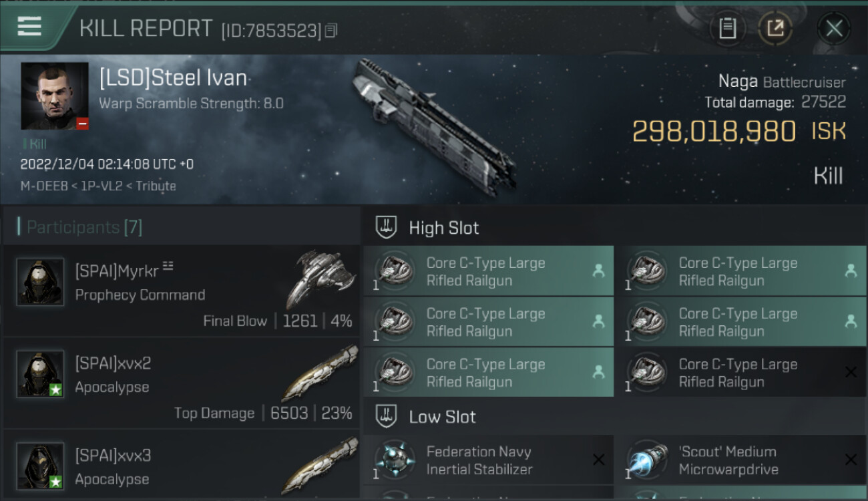Select the Participants [7] tab header
Screen dimensions: 868x501
tap(85, 227)
